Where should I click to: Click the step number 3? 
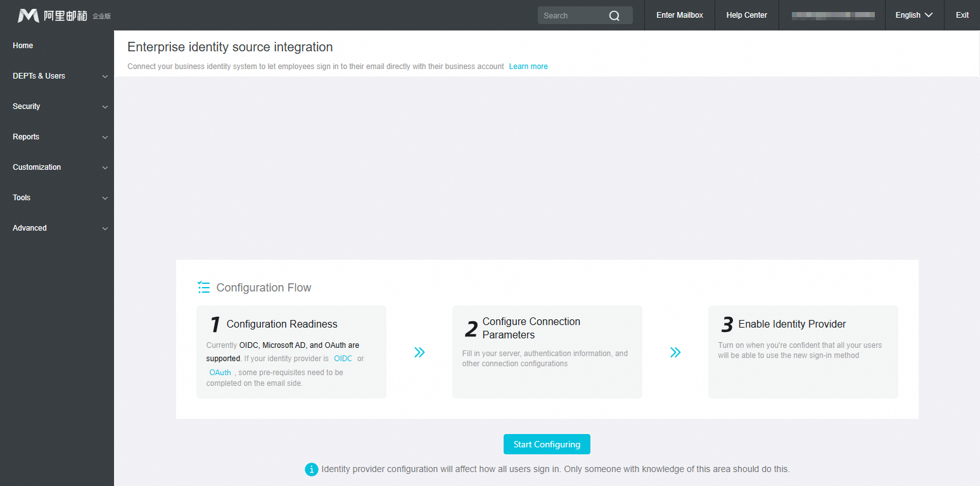point(727,325)
